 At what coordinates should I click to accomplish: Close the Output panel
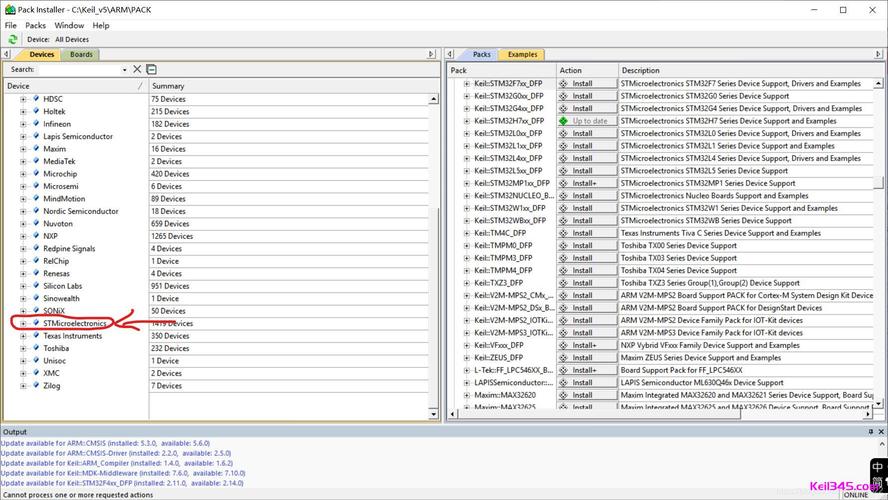(x=881, y=431)
